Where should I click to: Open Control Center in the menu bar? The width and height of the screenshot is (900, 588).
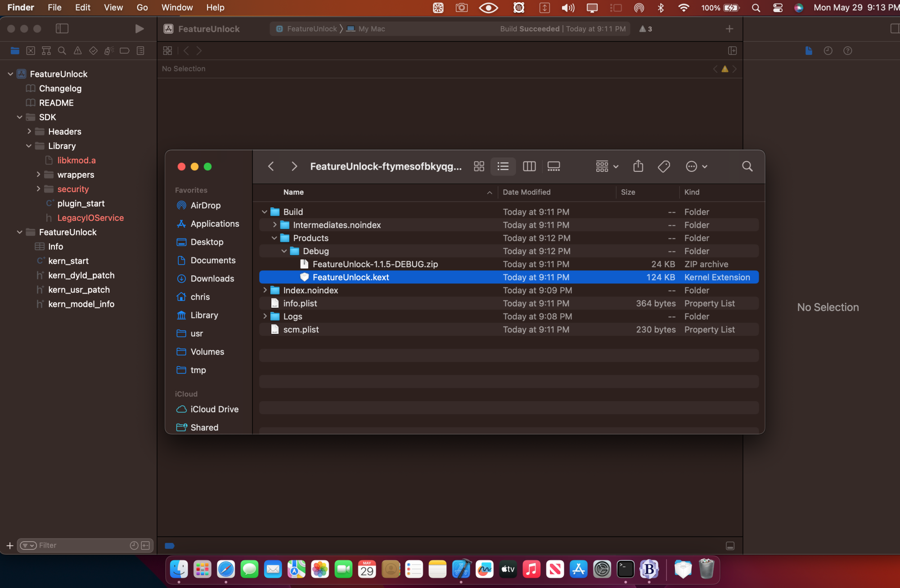(x=778, y=8)
